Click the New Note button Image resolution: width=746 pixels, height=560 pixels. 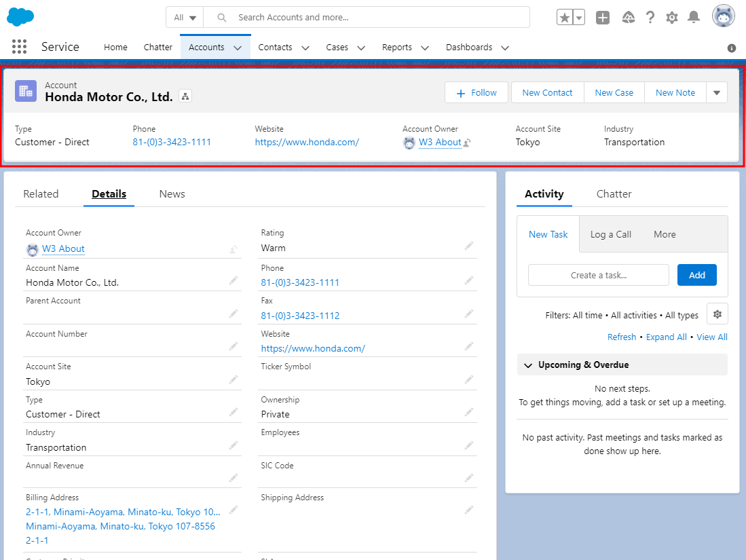pyautogui.click(x=675, y=93)
